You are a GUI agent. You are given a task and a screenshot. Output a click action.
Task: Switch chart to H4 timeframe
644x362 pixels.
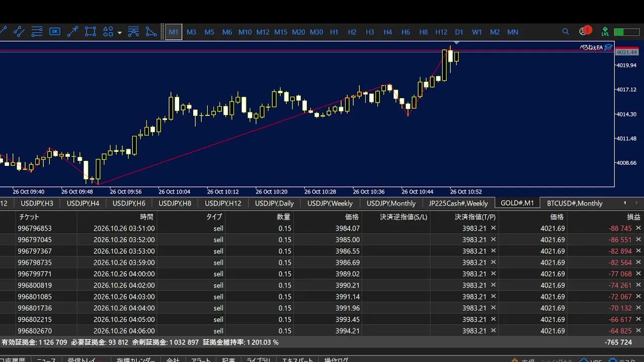[x=387, y=32]
